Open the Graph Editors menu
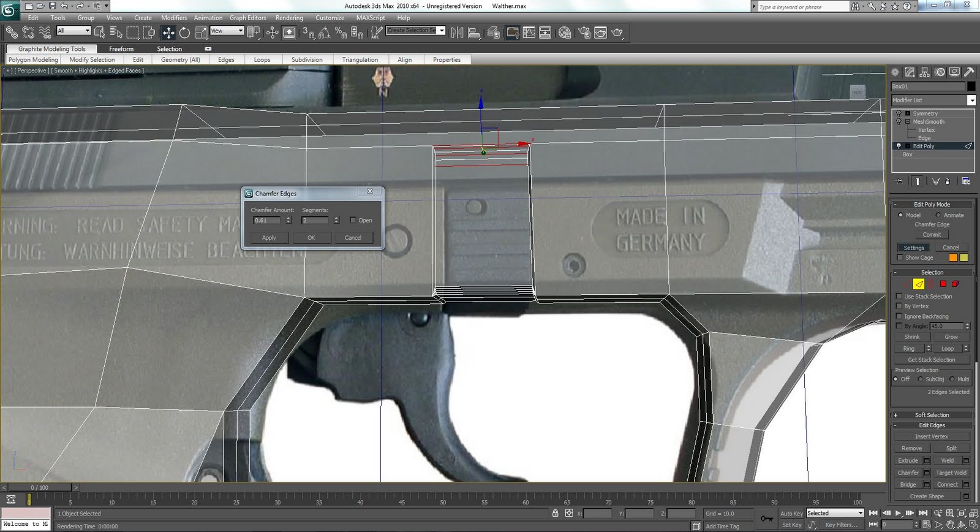The height and width of the screenshot is (532, 980). coord(247,18)
